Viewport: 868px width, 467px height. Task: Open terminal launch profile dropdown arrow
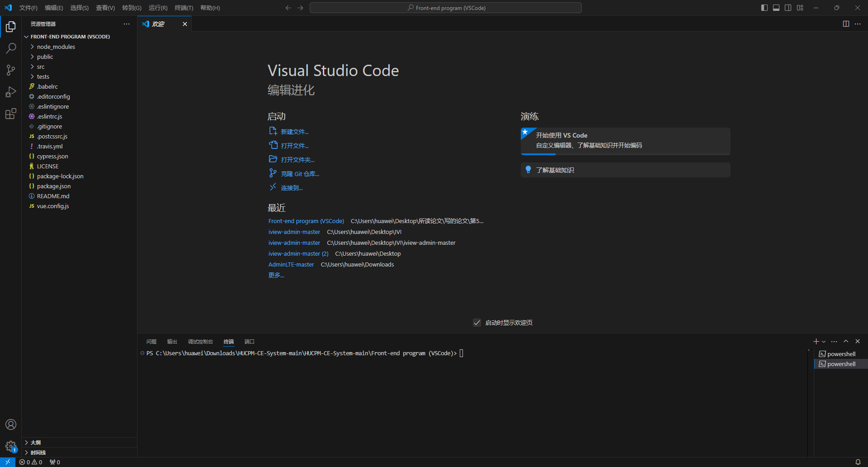point(824,342)
